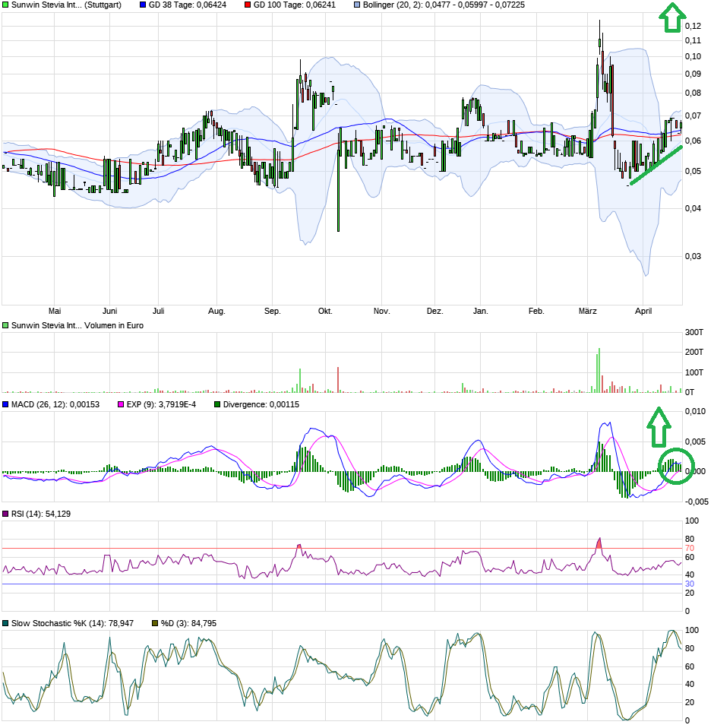Select the 'Slow Stochastic %K (14): 78,947' label
Image resolution: width=714 pixels, height=728 pixels.
pyautogui.click(x=72, y=624)
